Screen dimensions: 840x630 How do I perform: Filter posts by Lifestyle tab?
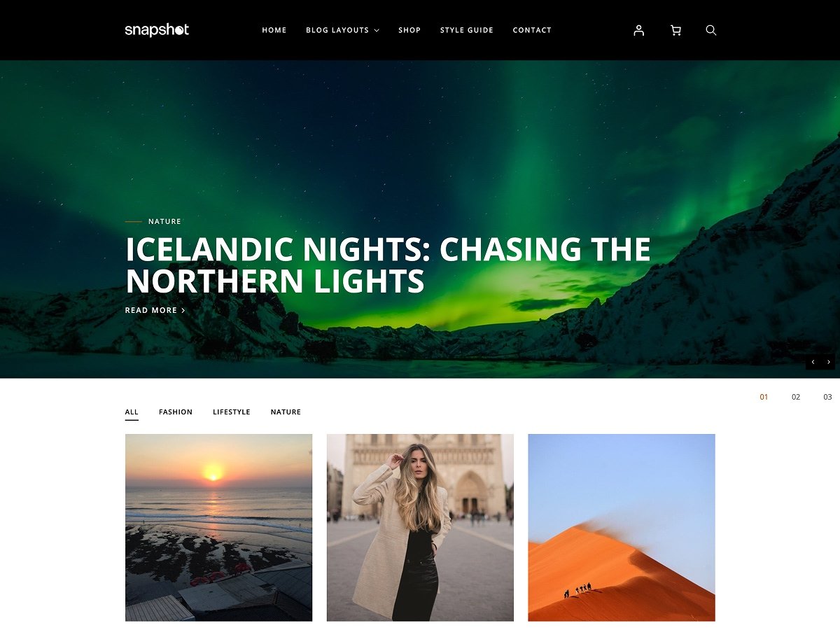pyautogui.click(x=232, y=412)
